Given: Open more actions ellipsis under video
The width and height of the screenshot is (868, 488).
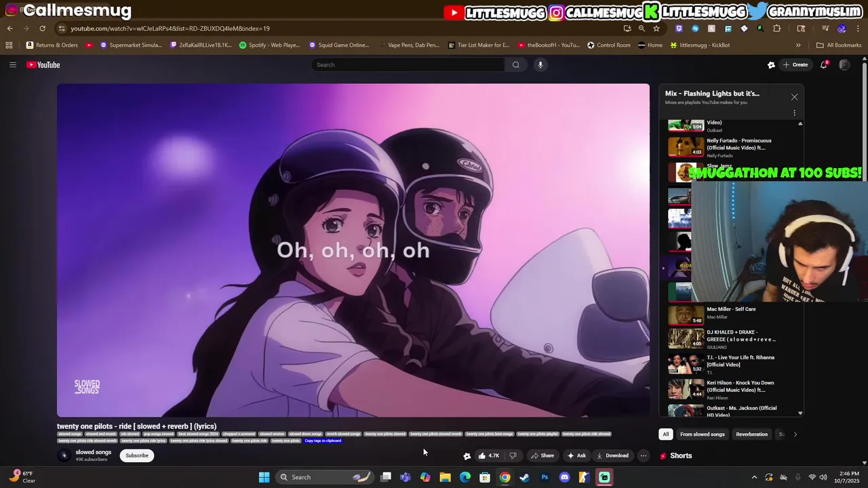Looking at the screenshot, I should click(x=644, y=455).
